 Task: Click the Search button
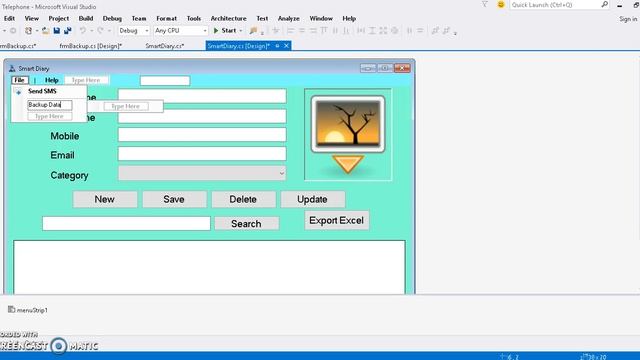click(x=247, y=223)
